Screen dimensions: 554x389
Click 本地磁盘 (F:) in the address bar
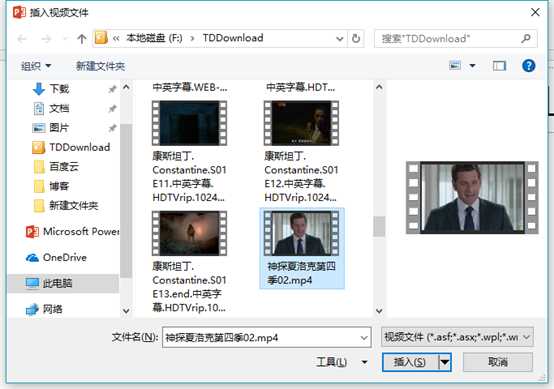click(x=154, y=38)
